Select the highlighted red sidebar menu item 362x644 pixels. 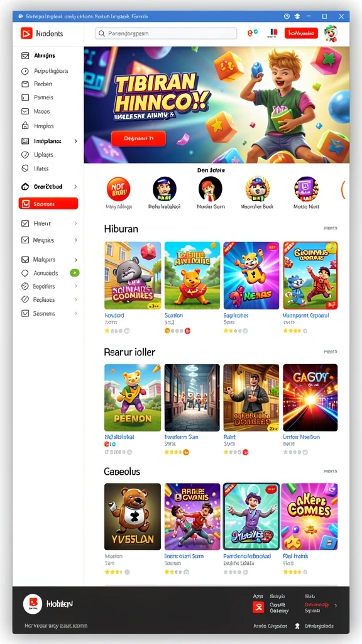tap(48, 204)
